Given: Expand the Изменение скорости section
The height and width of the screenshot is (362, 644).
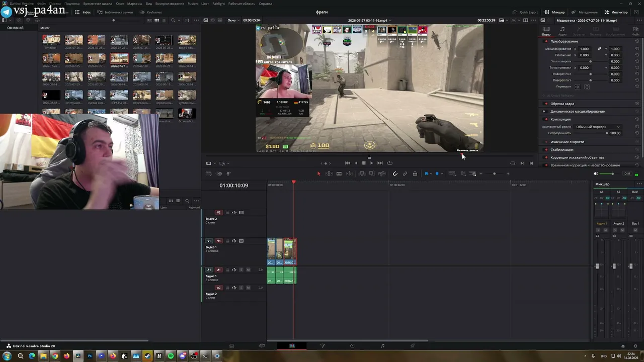Looking at the screenshot, I should (567, 142).
